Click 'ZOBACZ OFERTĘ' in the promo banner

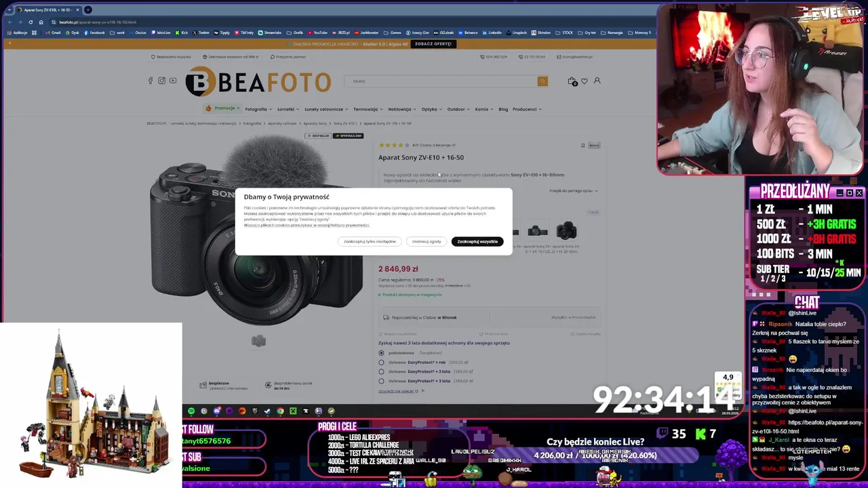click(x=433, y=44)
